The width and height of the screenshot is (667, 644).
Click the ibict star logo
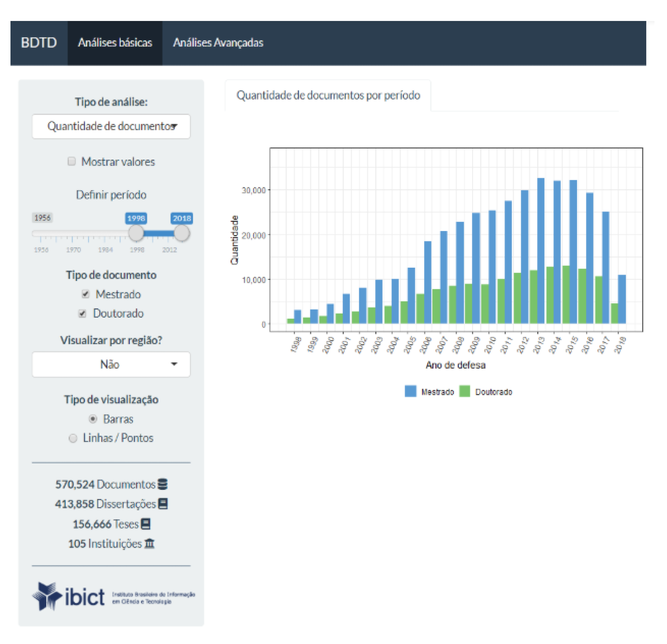click(47, 597)
